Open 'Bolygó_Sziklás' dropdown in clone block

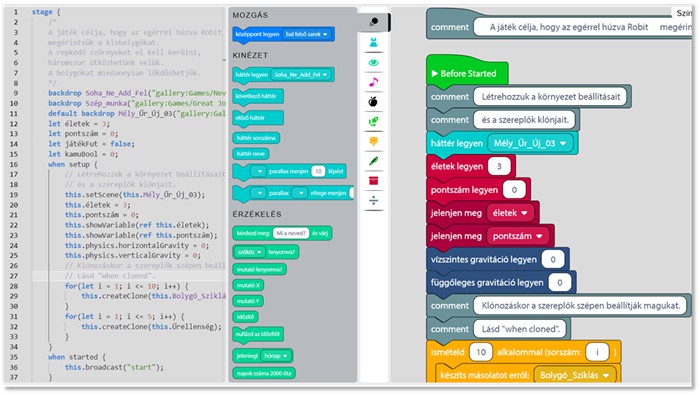coord(574,375)
